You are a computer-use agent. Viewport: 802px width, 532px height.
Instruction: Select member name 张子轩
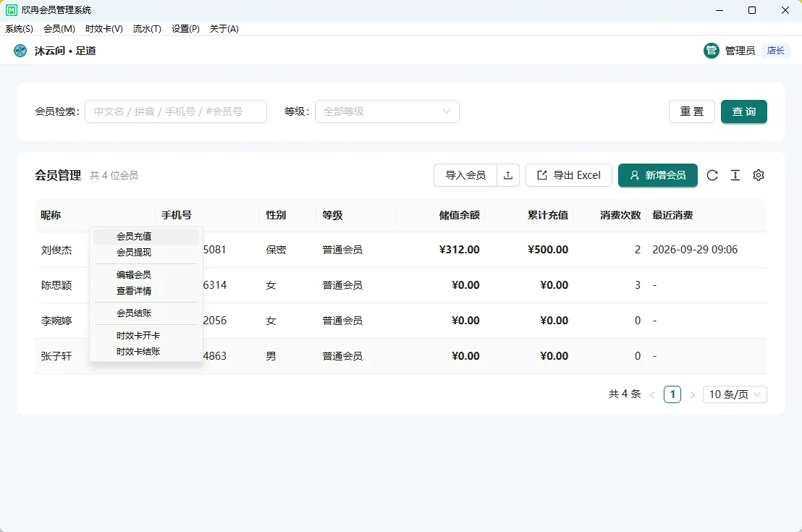coord(56,356)
